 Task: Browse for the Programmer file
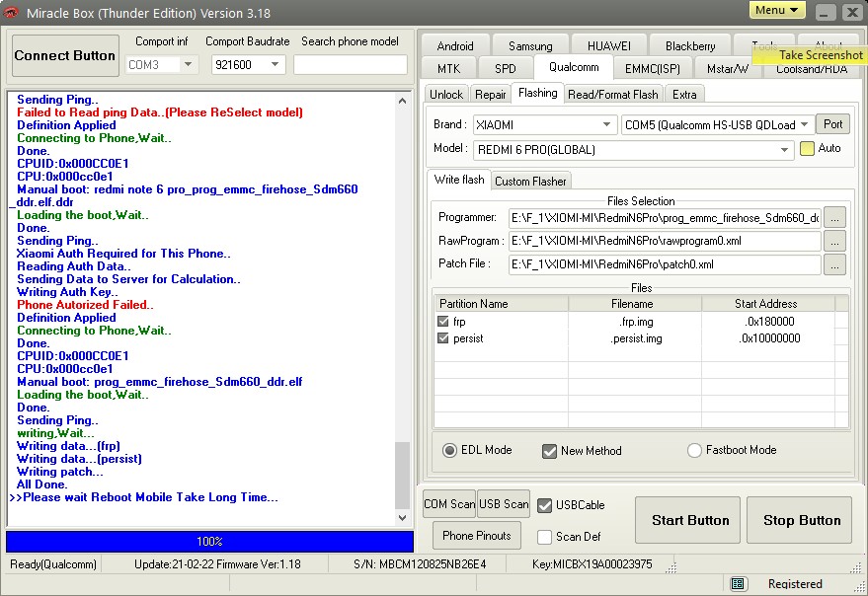(x=834, y=218)
